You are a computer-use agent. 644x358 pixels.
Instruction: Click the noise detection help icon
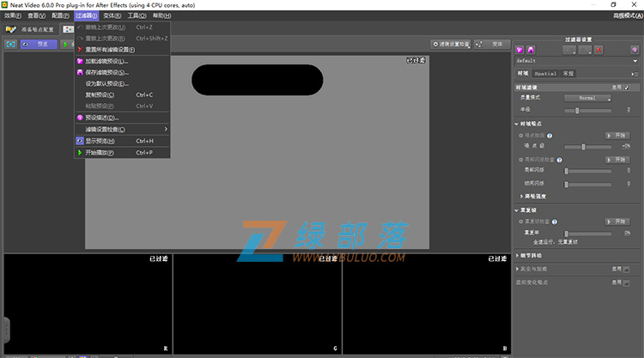click(x=550, y=136)
